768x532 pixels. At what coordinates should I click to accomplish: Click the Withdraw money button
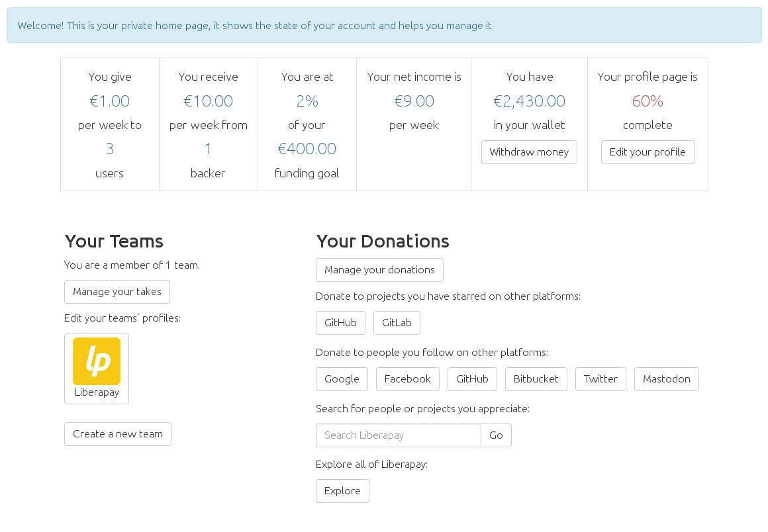[529, 152]
